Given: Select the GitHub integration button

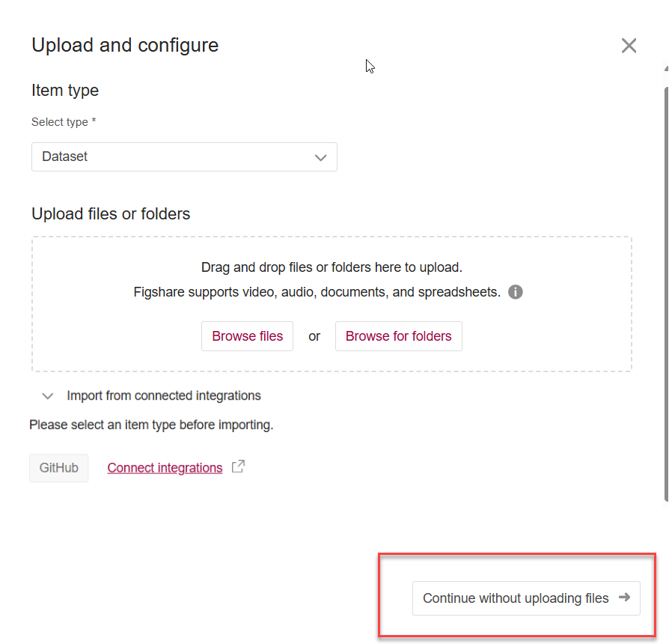Looking at the screenshot, I should pyautogui.click(x=59, y=468).
